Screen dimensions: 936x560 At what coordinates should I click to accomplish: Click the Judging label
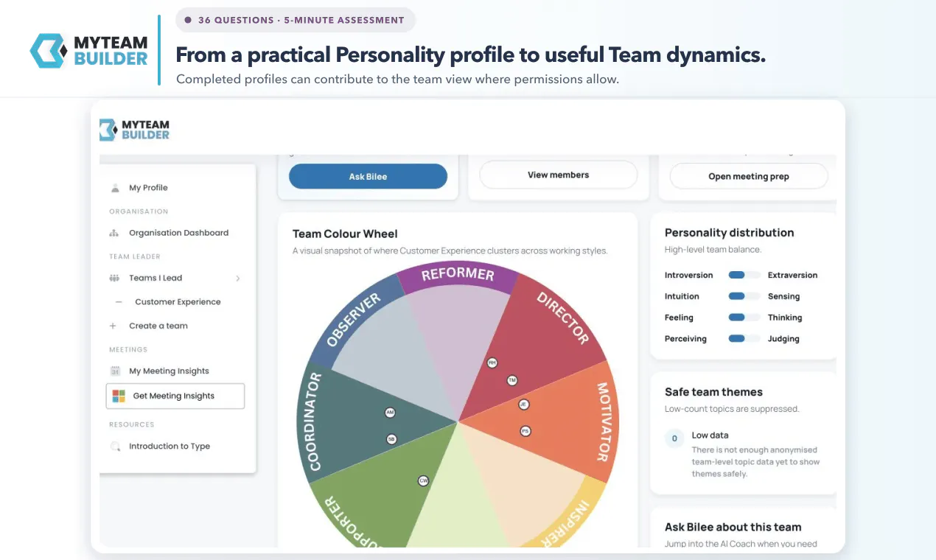pos(783,339)
